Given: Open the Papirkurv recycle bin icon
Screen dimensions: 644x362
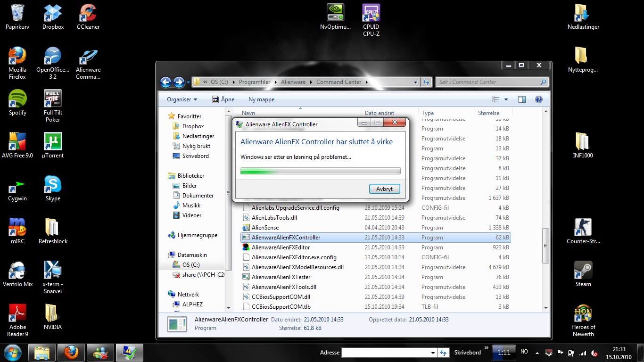Looking at the screenshot, I should pos(17,17).
